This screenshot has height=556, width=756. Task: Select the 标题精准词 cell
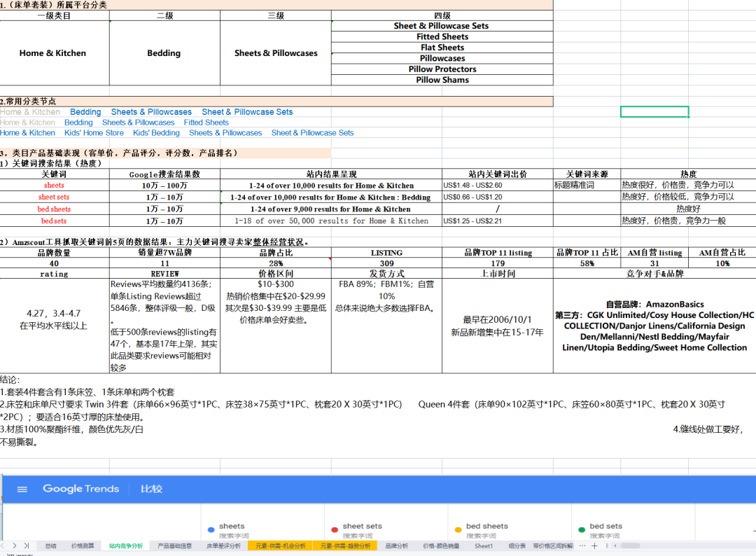click(587, 185)
